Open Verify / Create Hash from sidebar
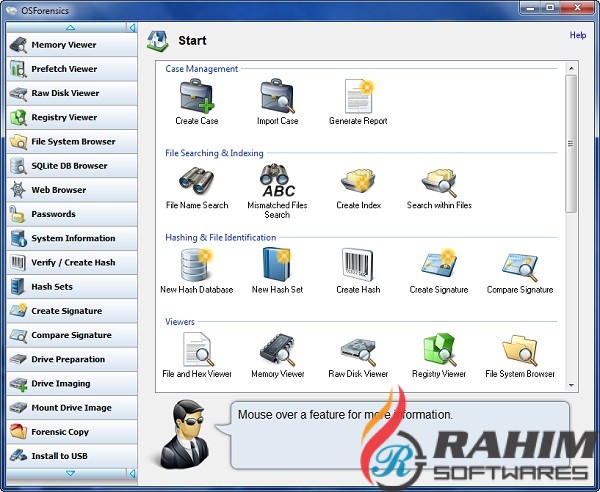Screen dimensions: 600x492 point(72,262)
